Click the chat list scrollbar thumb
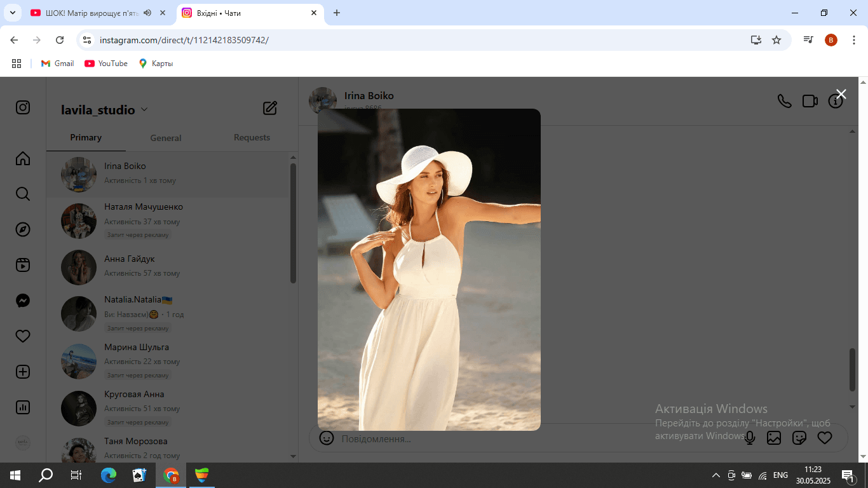This screenshot has height=488, width=868. 293,223
